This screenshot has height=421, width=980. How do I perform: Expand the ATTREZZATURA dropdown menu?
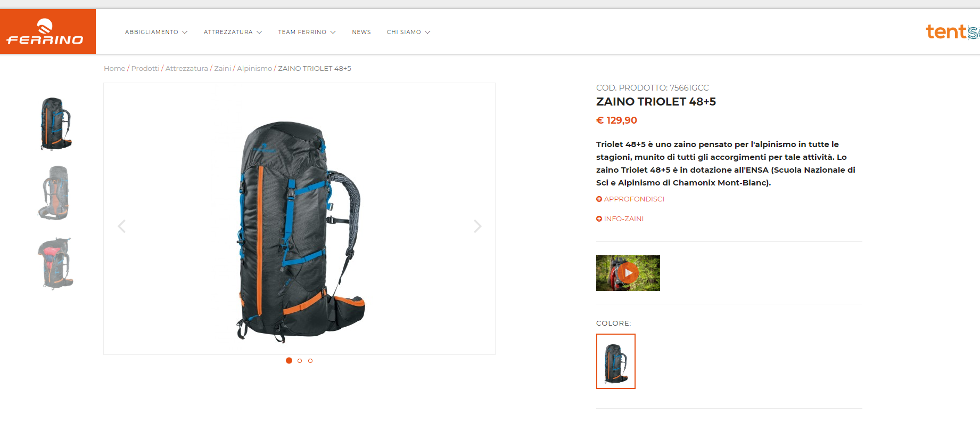pyautogui.click(x=233, y=32)
